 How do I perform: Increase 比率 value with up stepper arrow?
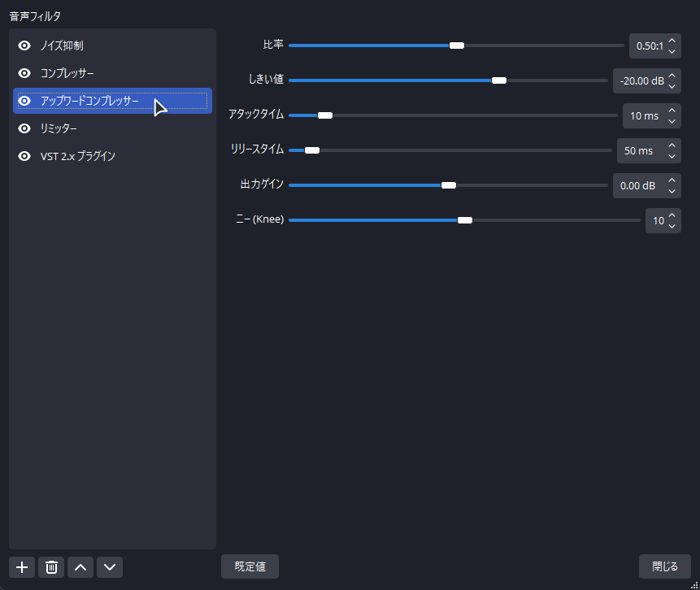pyautogui.click(x=672, y=41)
